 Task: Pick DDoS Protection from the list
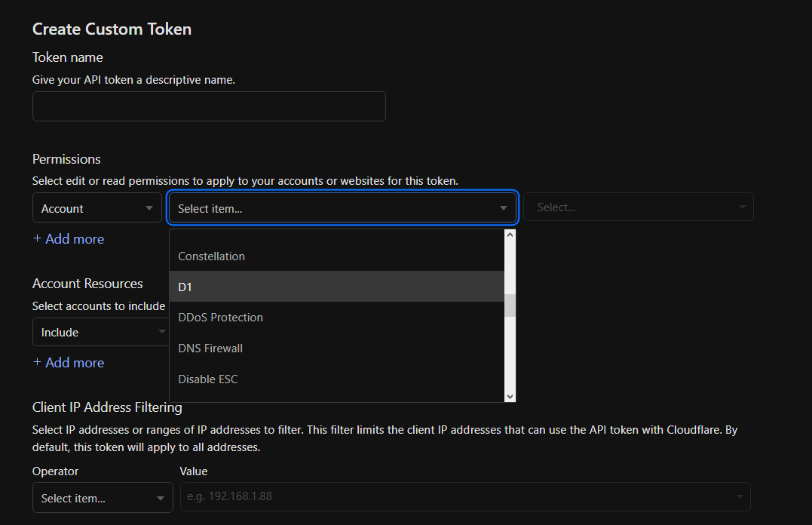click(221, 318)
